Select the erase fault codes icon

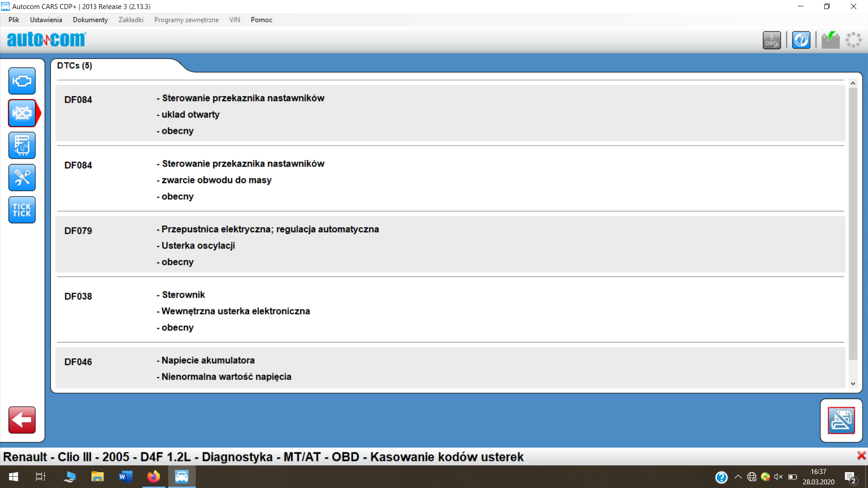click(22, 113)
